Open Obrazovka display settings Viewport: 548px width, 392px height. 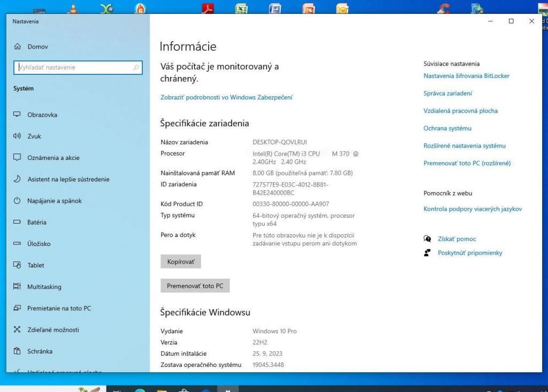[x=42, y=115]
